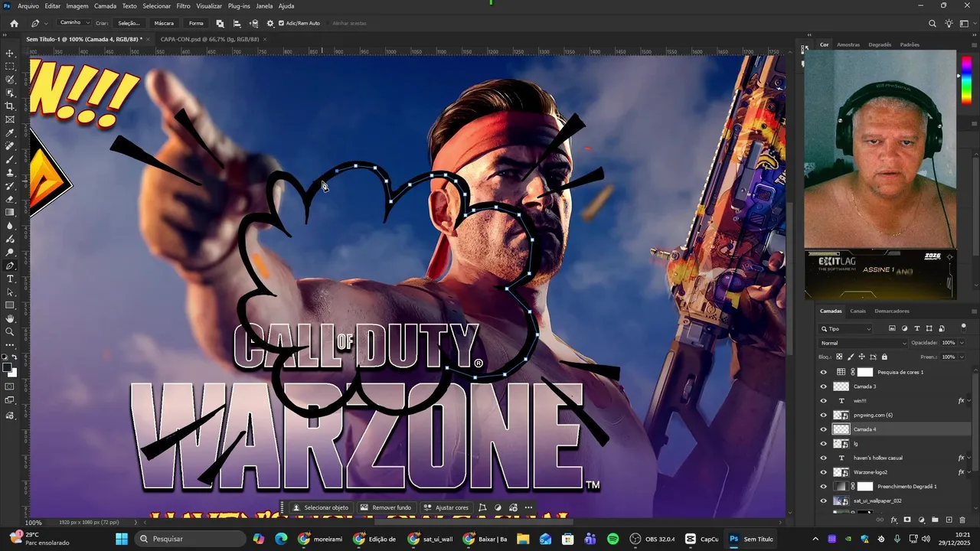
Task: Click Photoshop search magnifier icon top right
Action: tap(932, 24)
